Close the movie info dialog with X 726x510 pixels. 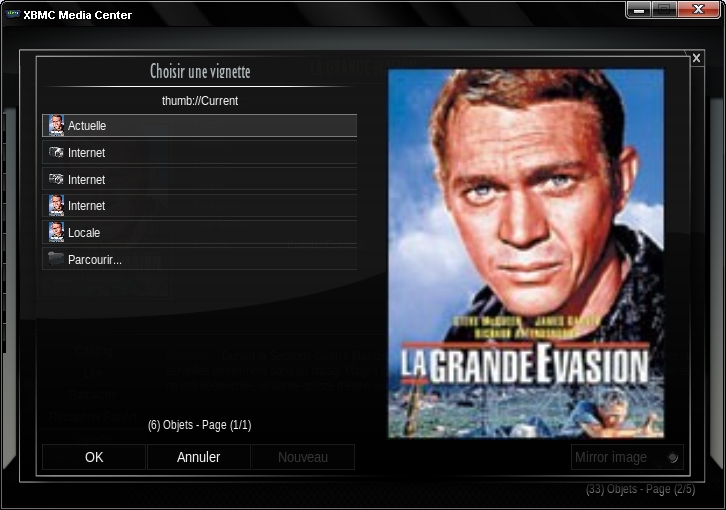[x=696, y=58]
